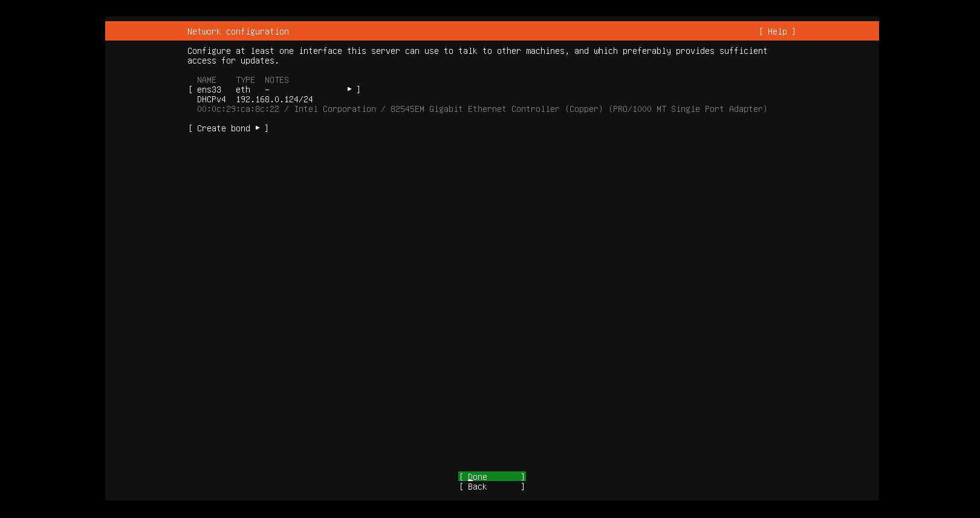Activate the Create bond option

[x=224, y=128]
